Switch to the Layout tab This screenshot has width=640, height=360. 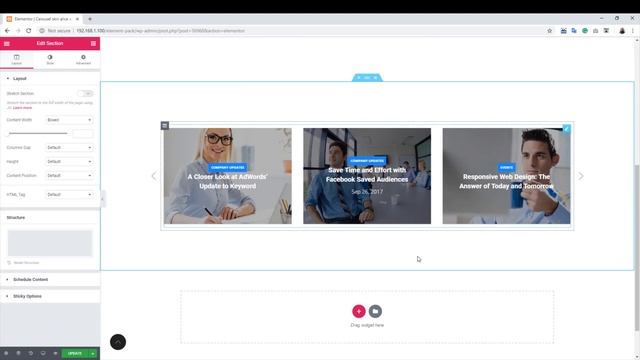click(17, 60)
